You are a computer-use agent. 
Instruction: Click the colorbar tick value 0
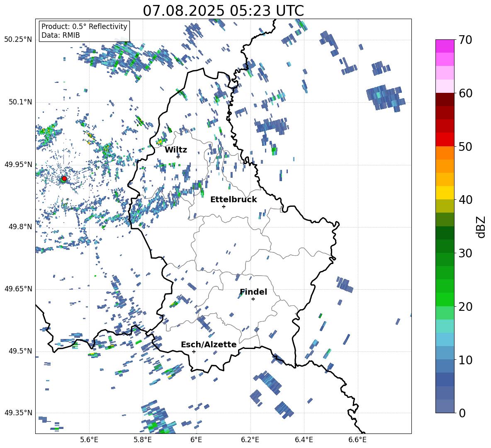(462, 413)
